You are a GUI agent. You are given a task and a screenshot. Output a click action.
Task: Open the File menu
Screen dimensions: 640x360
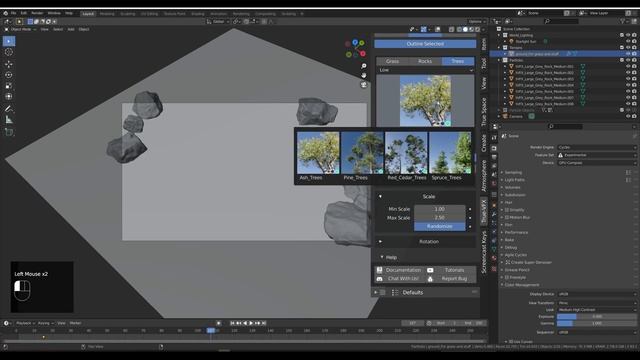pos(13,13)
